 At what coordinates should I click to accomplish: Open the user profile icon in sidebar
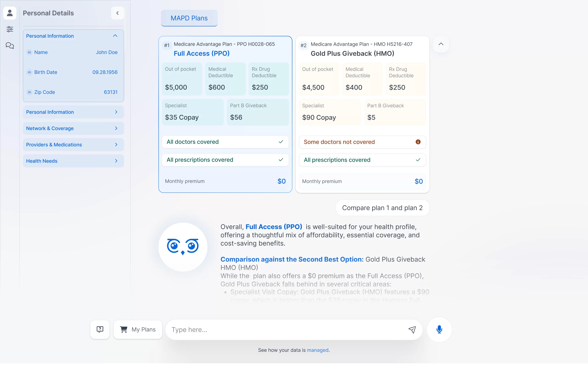(10, 13)
